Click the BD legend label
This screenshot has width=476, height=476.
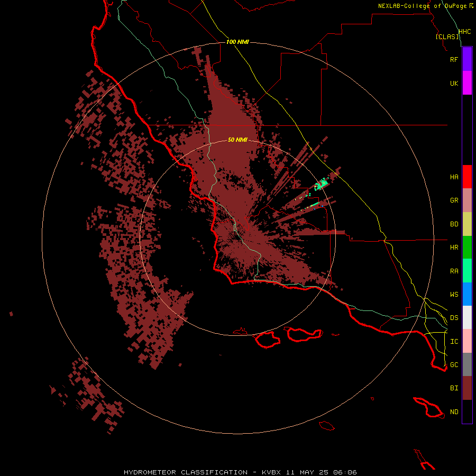click(x=454, y=224)
